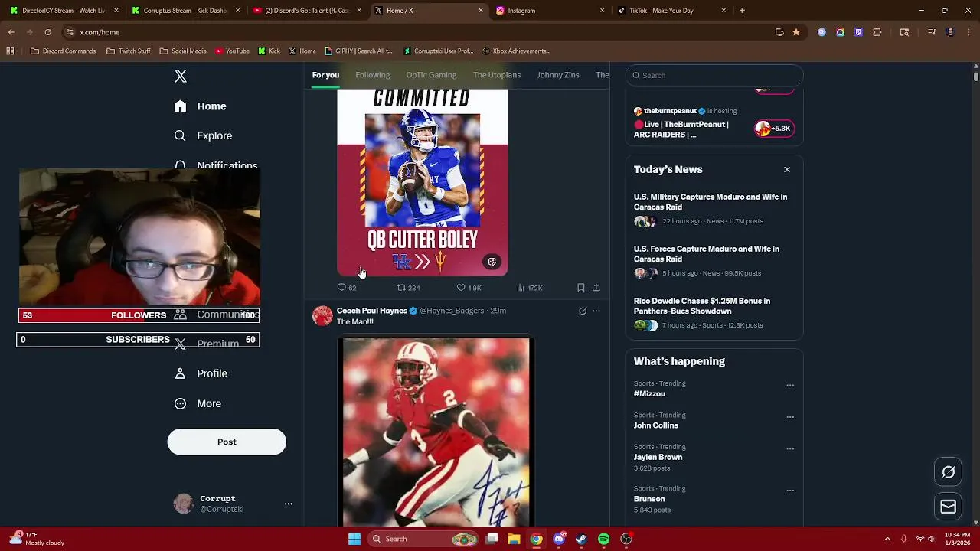Open the YouTube bookmark

[233, 51]
